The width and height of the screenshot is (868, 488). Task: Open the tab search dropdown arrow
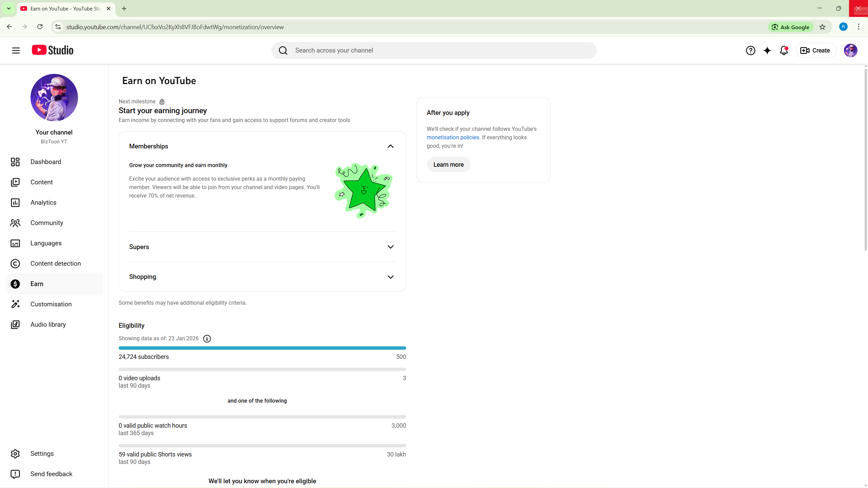(9, 8)
